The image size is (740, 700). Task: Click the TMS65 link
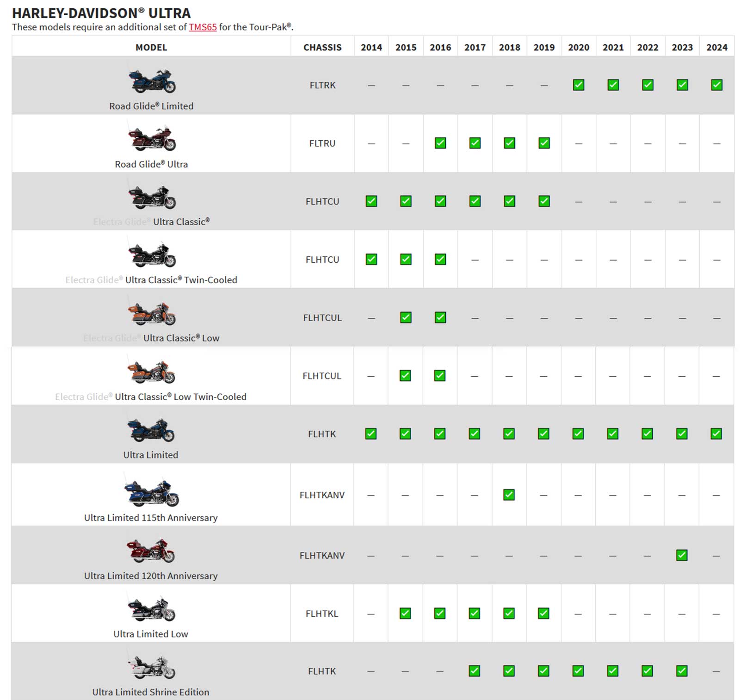point(203,27)
